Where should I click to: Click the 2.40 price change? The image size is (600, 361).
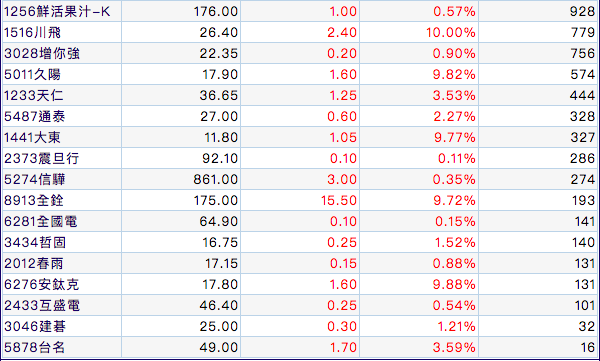342,33
